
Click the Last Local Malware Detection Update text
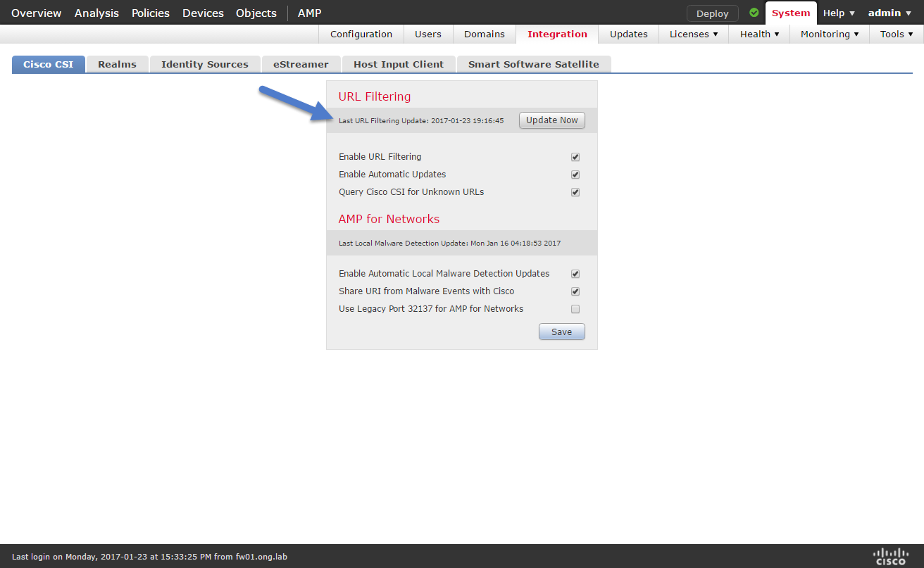click(449, 244)
